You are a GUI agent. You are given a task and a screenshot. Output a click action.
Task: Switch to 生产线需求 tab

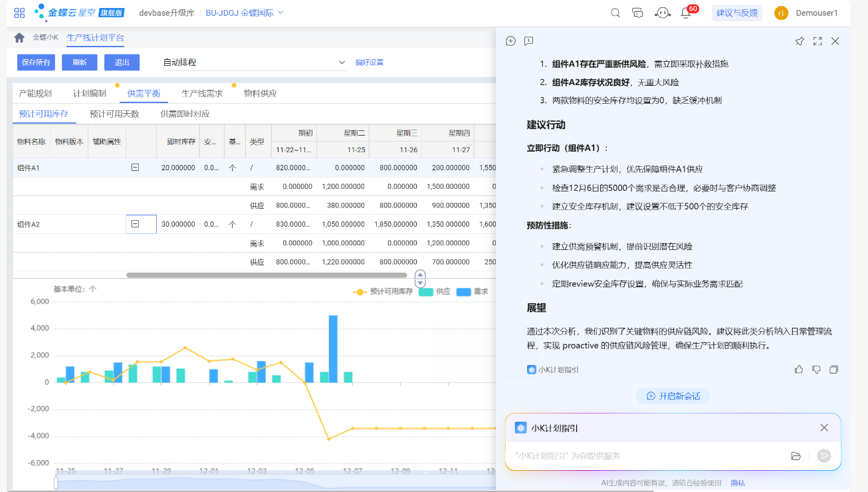(x=202, y=93)
